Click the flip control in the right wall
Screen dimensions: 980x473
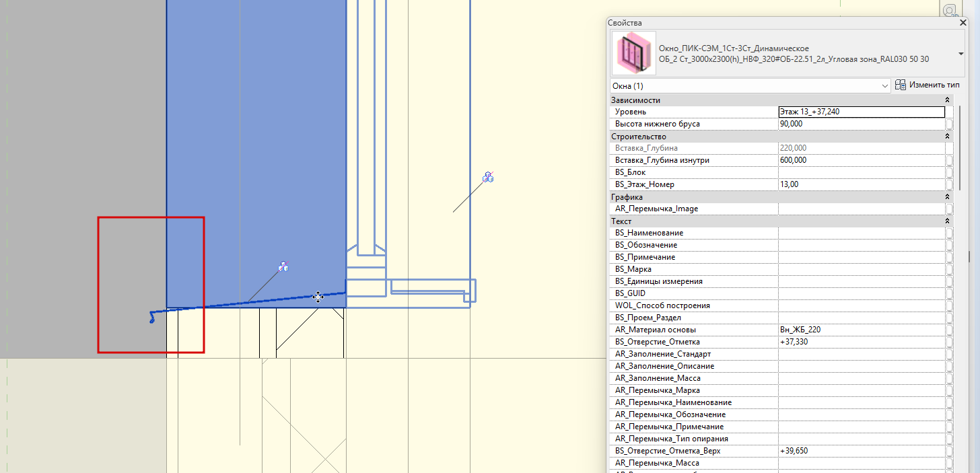tap(489, 177)
